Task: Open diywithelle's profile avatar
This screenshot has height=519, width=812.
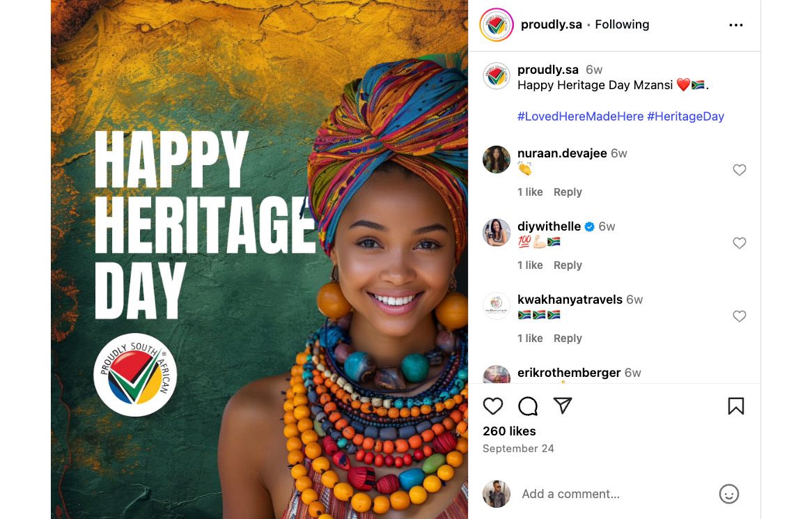Action: (497, 233)
